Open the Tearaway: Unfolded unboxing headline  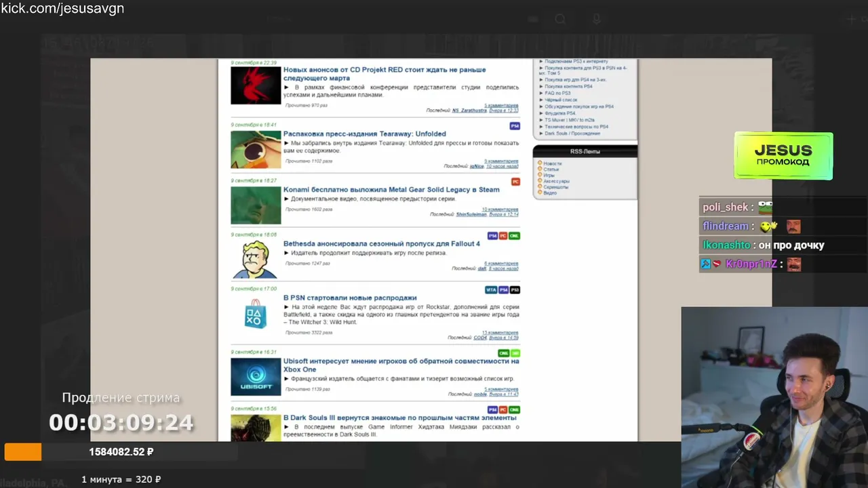364,134
